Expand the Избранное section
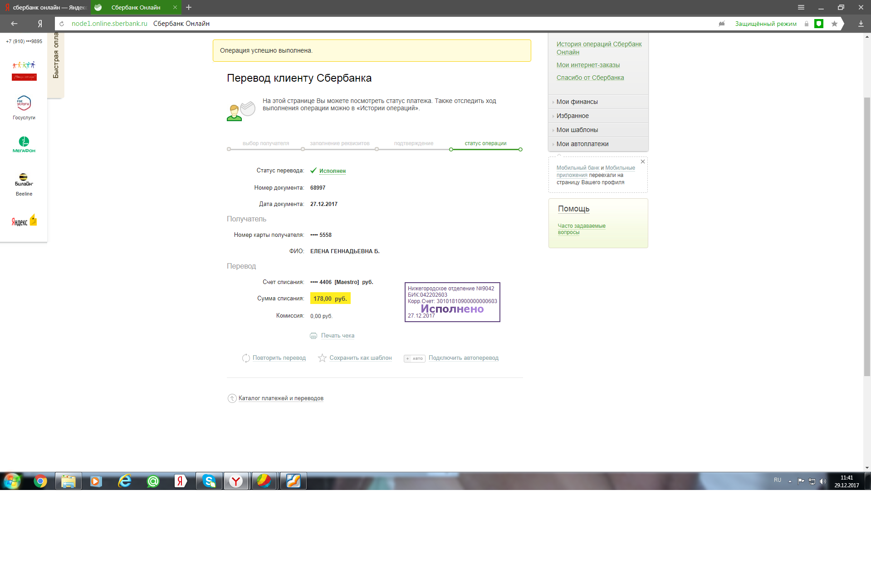Viewport: 871px width, 588px height. (x=573, y=116)
